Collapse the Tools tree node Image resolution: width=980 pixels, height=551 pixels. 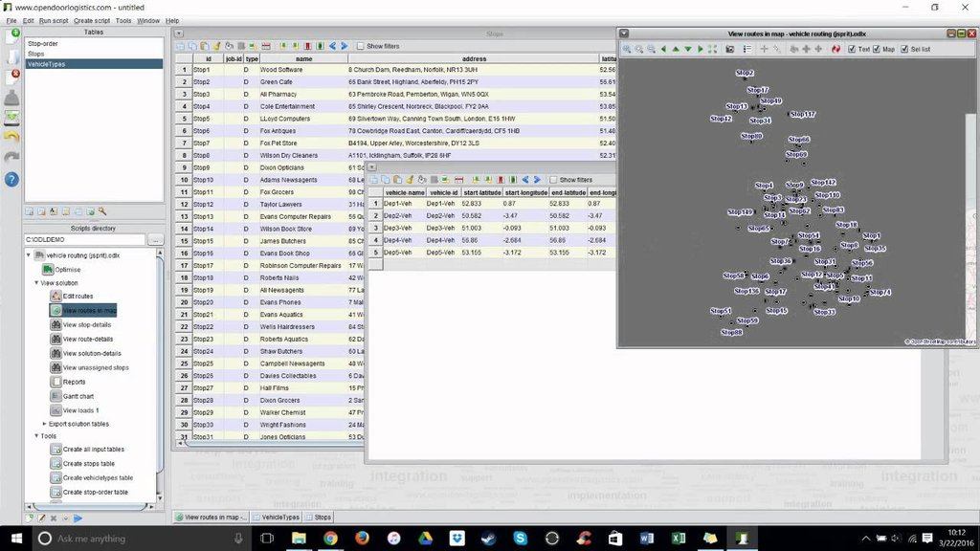[x=36, y=436]
